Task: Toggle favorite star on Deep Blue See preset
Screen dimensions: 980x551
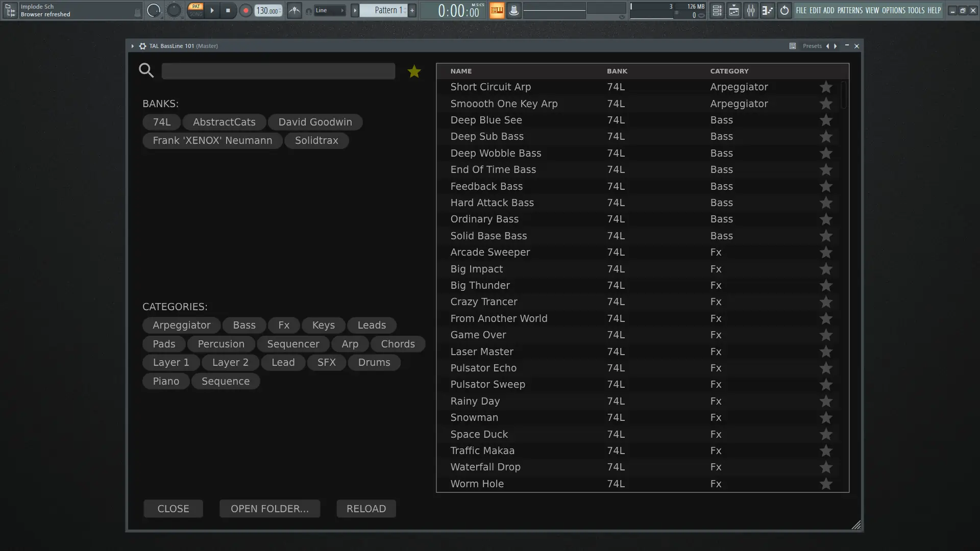Action: tap(826, 120)
